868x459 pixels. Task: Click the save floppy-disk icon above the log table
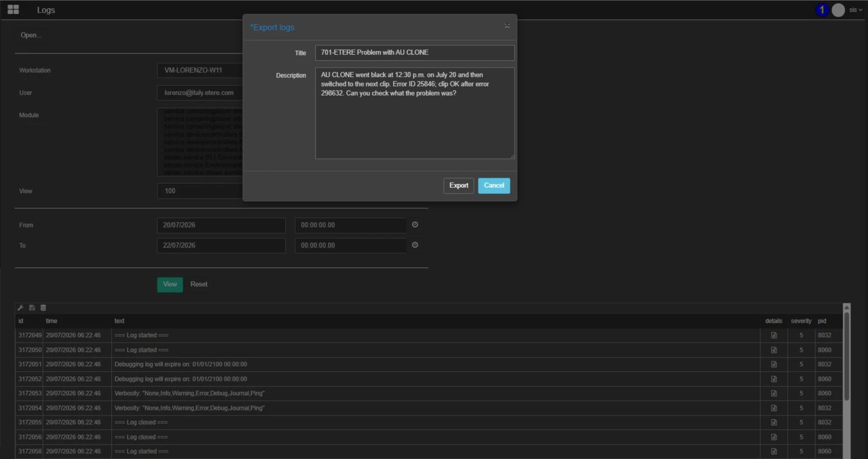pos(32,308)
